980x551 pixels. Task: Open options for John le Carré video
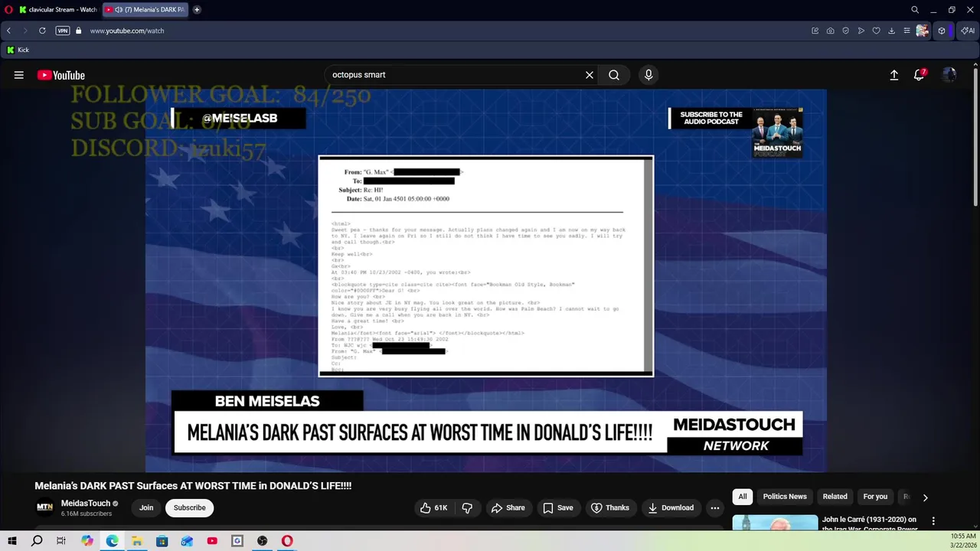[x=933, y=521]
